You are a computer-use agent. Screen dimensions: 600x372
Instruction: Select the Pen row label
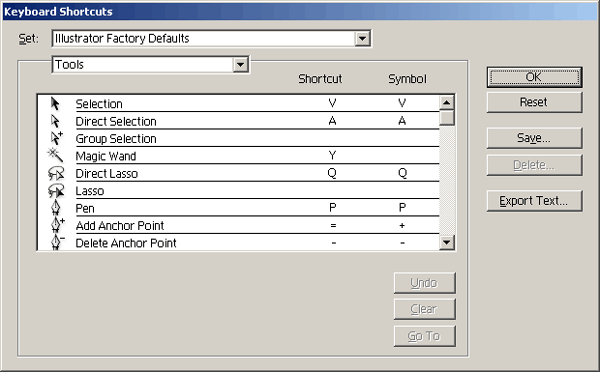(85, 209)
